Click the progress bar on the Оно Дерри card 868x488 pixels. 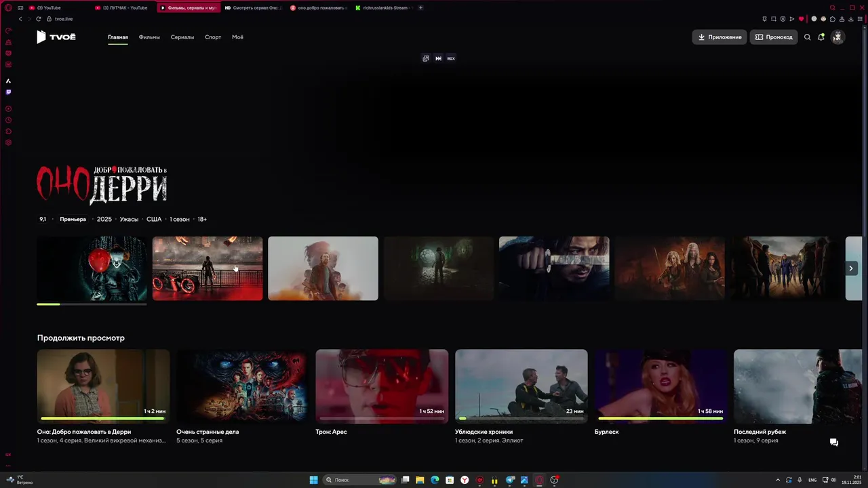103,418
